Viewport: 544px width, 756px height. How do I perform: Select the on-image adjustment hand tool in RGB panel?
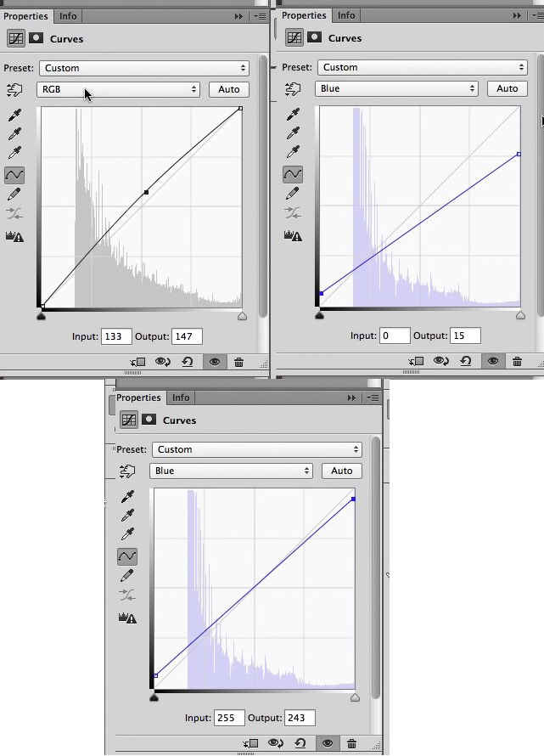[x=14, y=90]
